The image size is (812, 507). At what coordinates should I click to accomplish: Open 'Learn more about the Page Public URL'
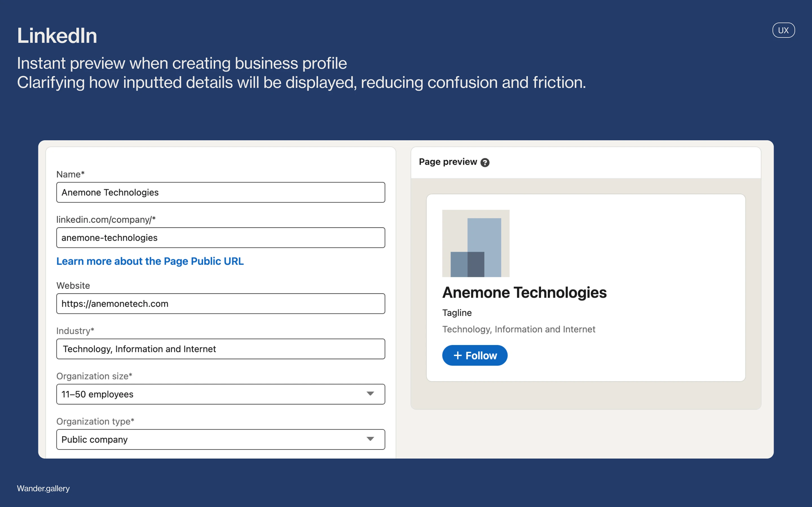click(x=150, y=261)
